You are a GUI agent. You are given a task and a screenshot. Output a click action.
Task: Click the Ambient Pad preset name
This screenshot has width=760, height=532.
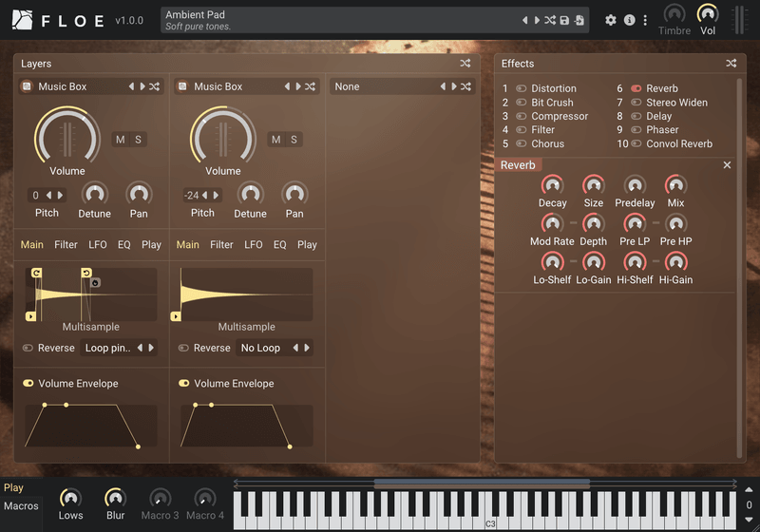tap(195, 14)
